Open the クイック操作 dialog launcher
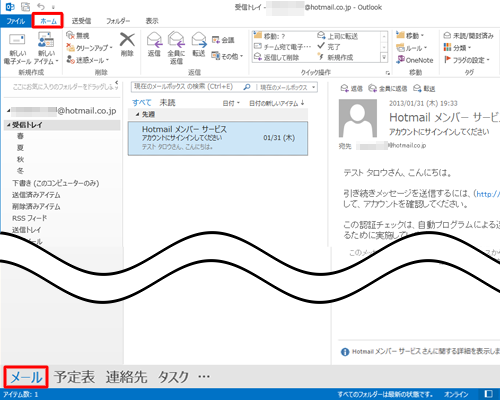Viewport: 500px width, 400px height. (x=388, y=72)
